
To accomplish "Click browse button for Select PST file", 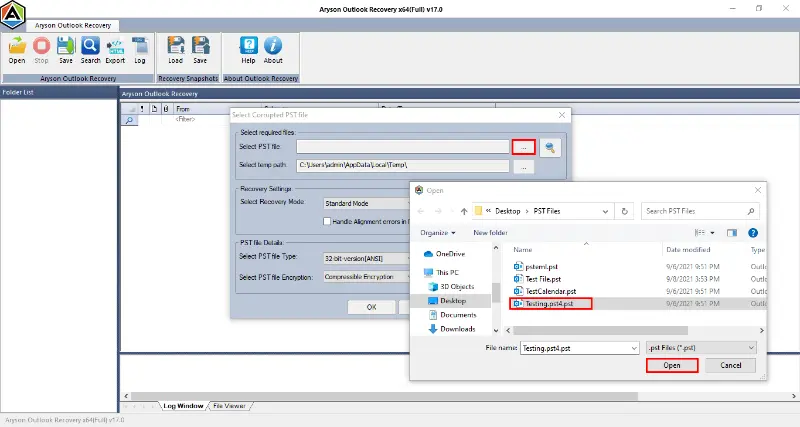I will point(523,147).
